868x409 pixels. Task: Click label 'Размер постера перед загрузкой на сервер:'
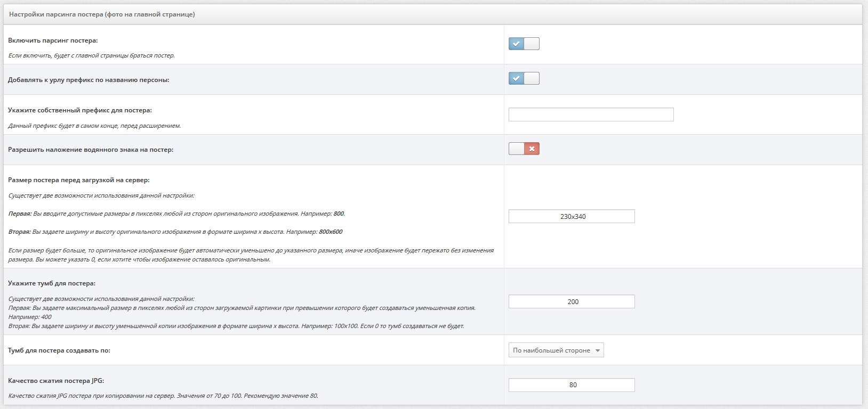(x=79, y=180)
